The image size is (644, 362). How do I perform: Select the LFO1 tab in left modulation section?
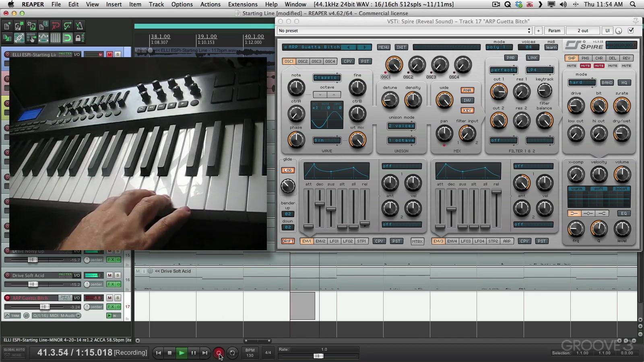[x=334, y=241]
